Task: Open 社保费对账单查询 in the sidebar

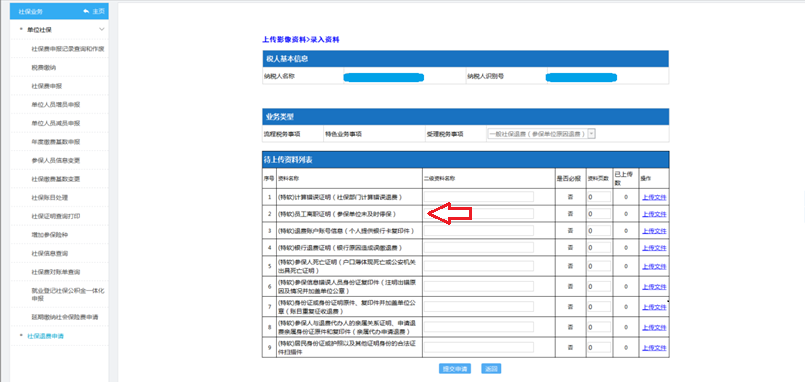Action: (55, 272)
